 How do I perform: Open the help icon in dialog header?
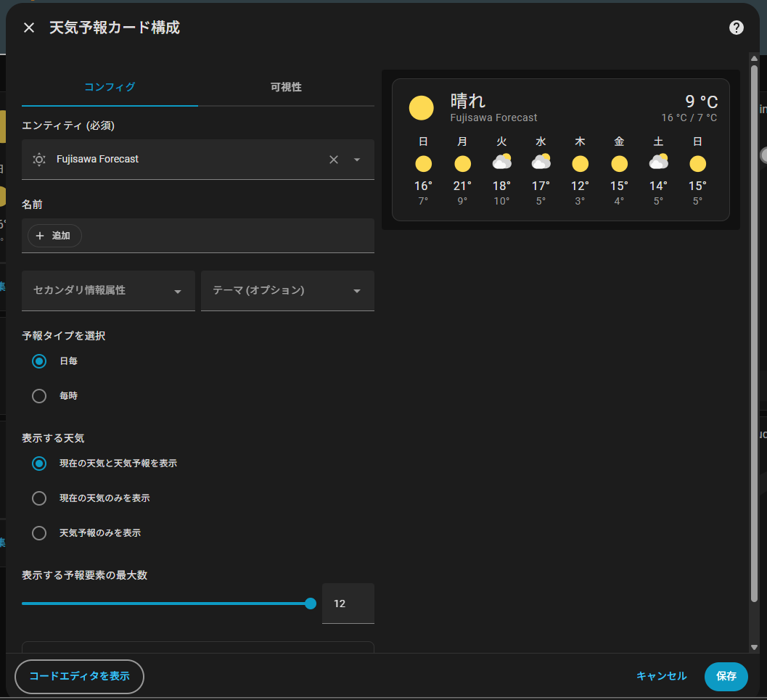point(737,28)
